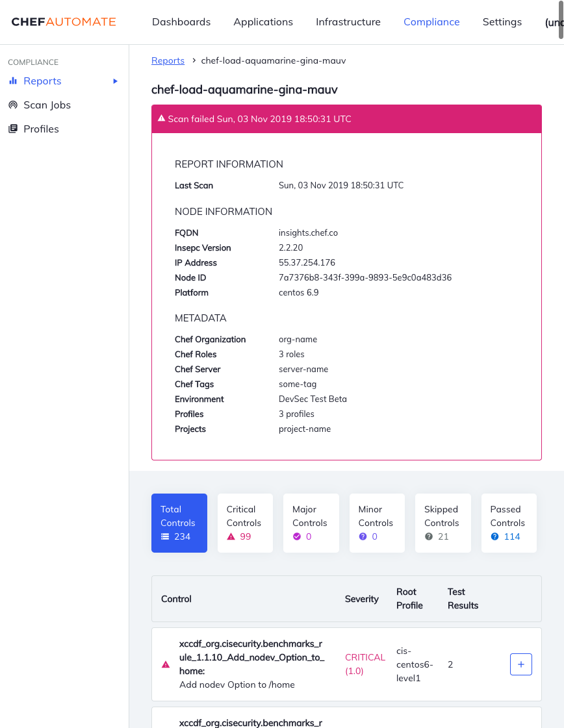Expand the Add nodev Option control with the plus button
Screen dimensions: 564x728
click(520, 664)
